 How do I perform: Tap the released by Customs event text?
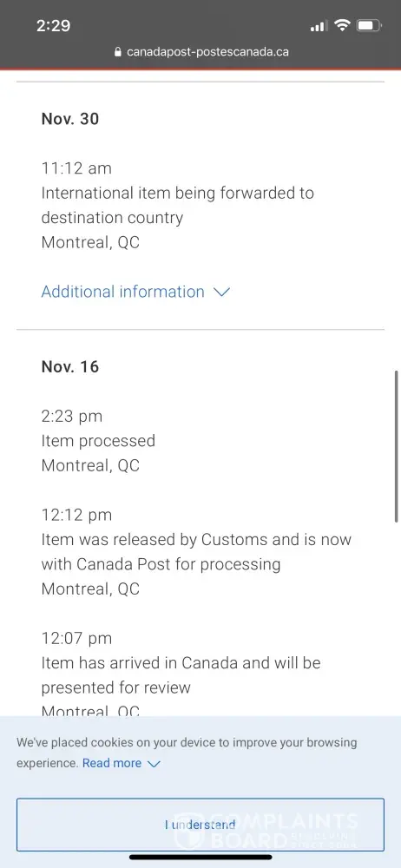pyautogui.click(x=196, y=552)
